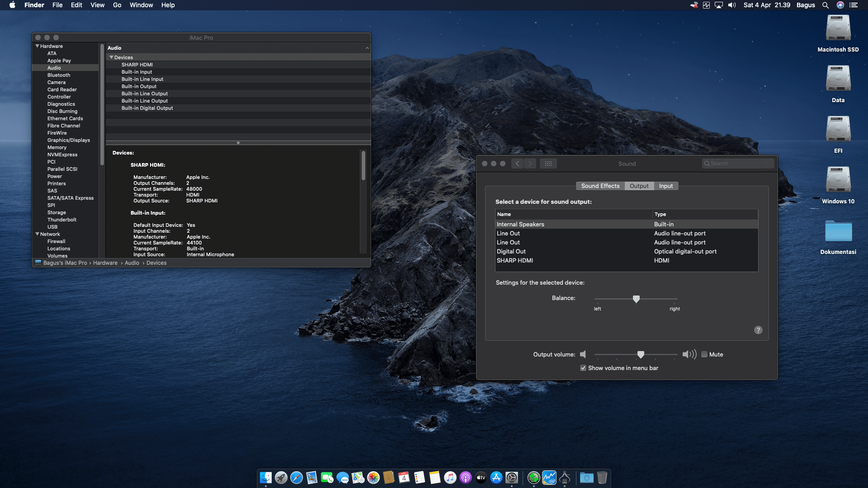The width and height of the screenshot is (868, 488).
Task: Click the date and time in menu bar
Action: pyautogui.click(x=767, y=5)
